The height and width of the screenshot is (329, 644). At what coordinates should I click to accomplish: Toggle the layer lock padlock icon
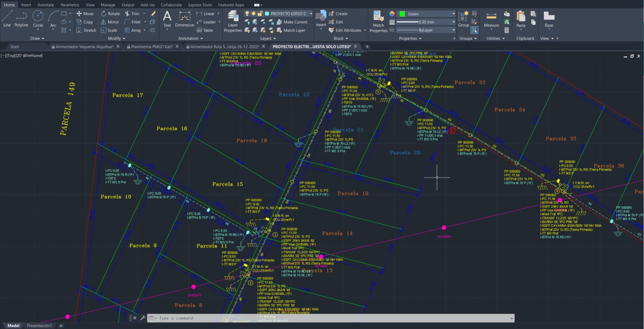coord(260,14)
